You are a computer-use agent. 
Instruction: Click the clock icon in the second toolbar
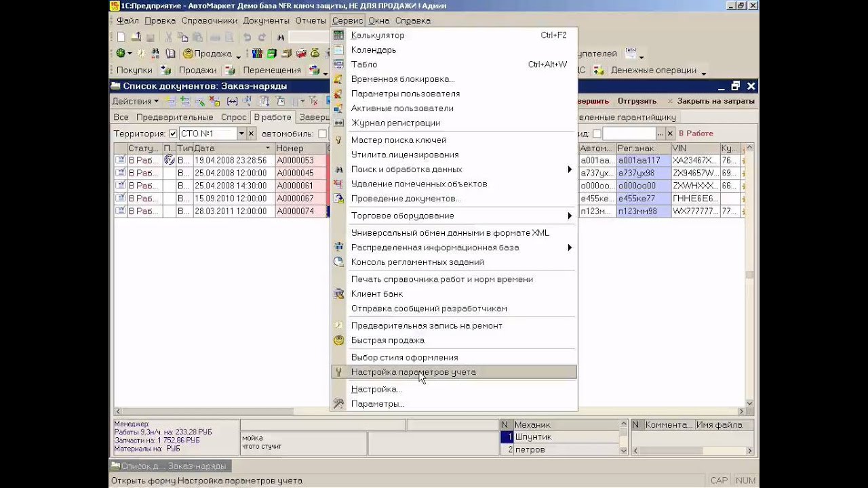[142, 54]
